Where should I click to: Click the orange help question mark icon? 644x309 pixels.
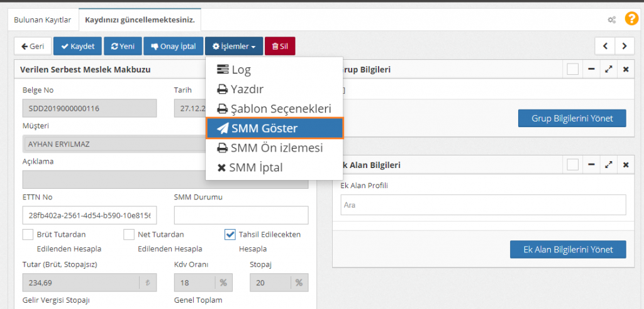[631, 19]
